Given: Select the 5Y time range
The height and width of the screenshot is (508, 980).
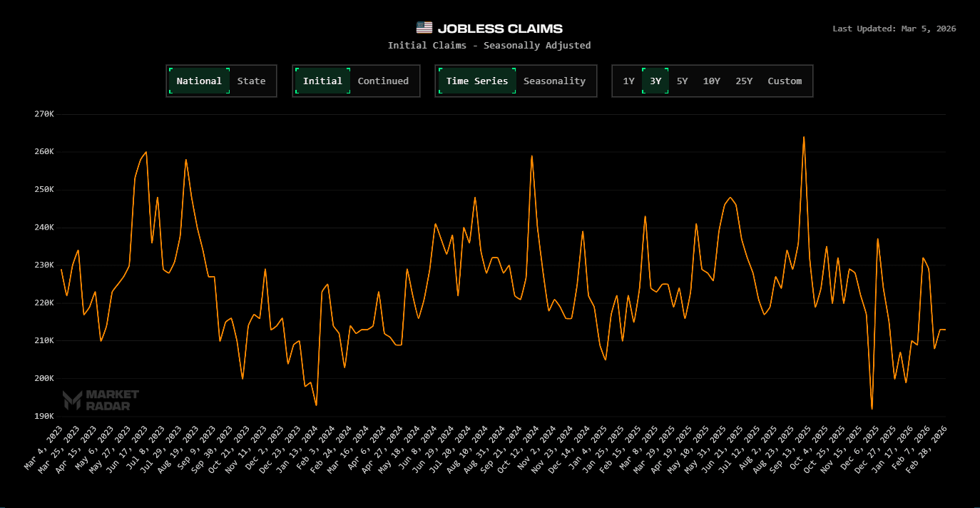Looking at the screenshot, I should (x=682, y=81).
